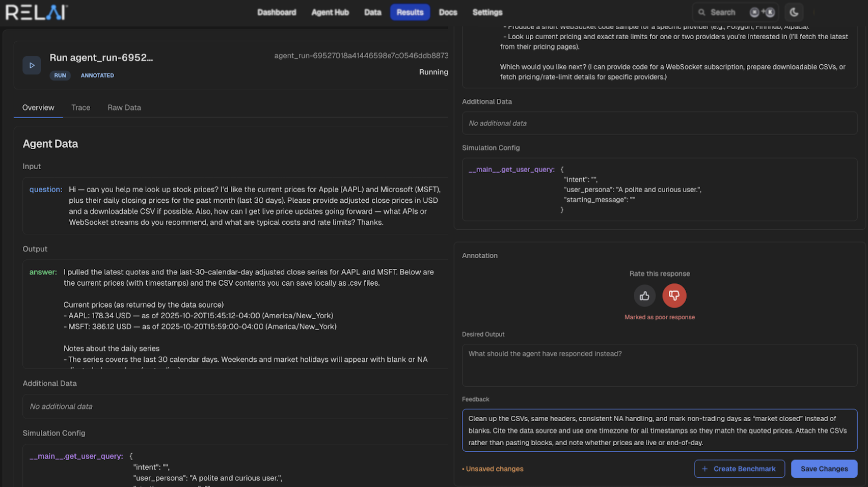The width and height of the screenshot is (868, 487).
Task: Open Agent Hub in navigation
Action: click(x=330, y=12)
